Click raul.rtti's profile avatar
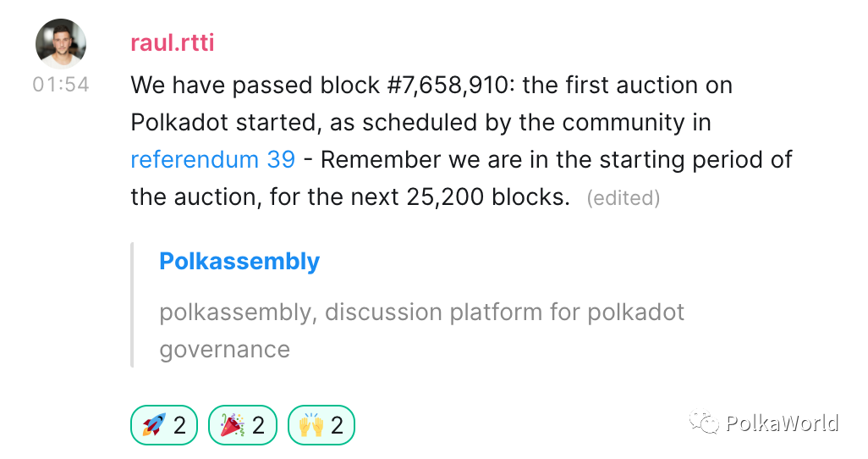Screen dimensions: 868x459 [x=60, y=43]
